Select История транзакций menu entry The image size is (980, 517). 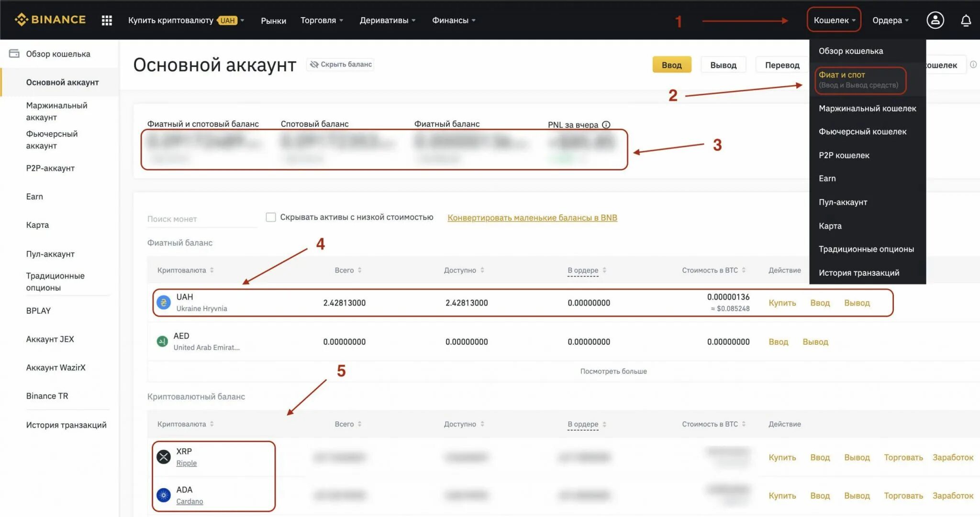coord(859,272)
